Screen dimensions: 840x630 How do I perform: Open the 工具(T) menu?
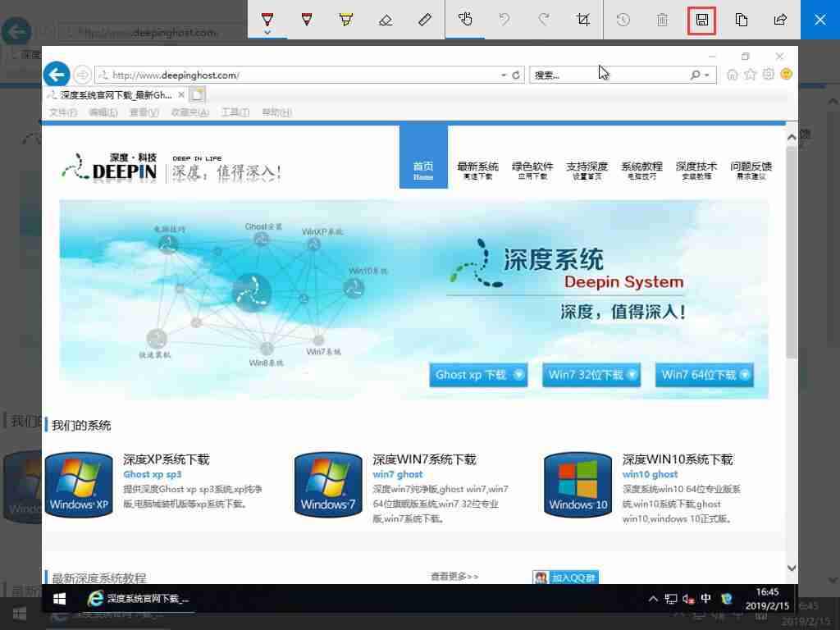[x=235, y=112]
